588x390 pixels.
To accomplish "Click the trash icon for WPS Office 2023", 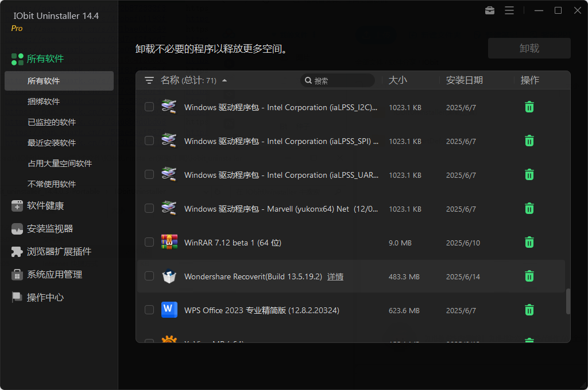I will click(x=529, y=310).
